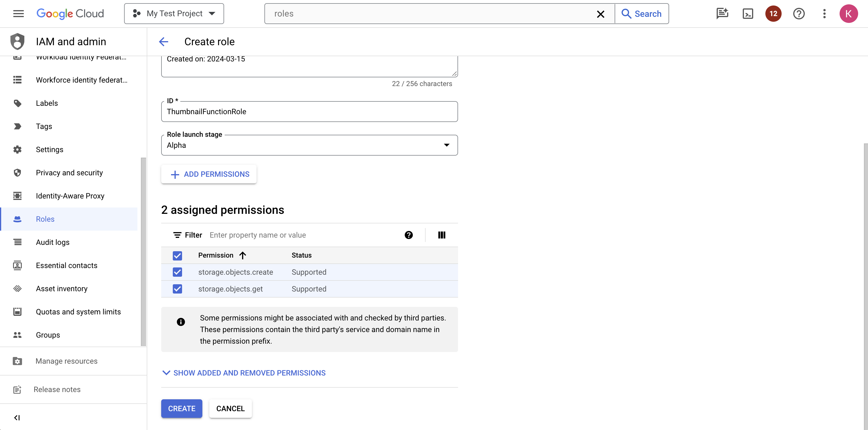868x430 pixels.
Task: Toggle the top header checkbox in permissions
Action: tap(177, 255)
